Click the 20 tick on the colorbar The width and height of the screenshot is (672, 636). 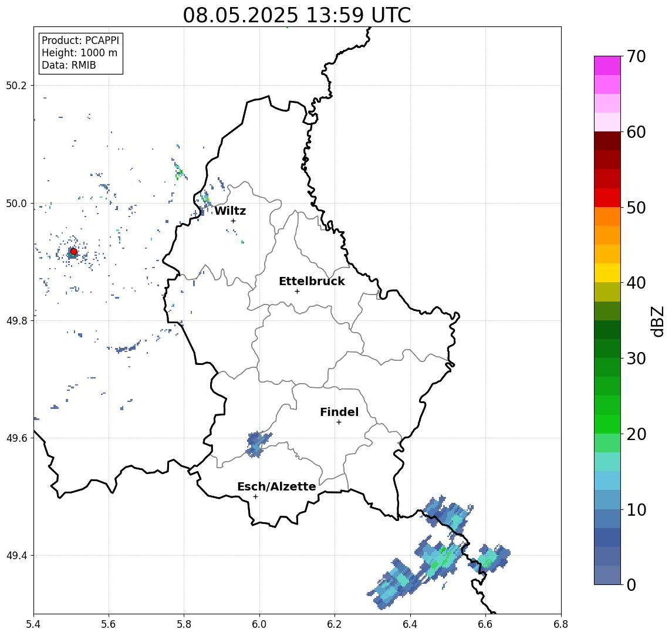[x=636, y=434]
